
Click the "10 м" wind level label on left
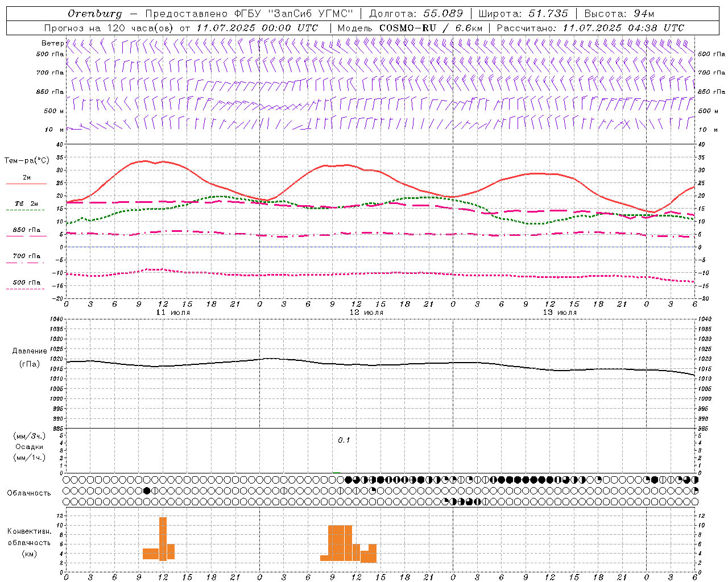[55, 130]
